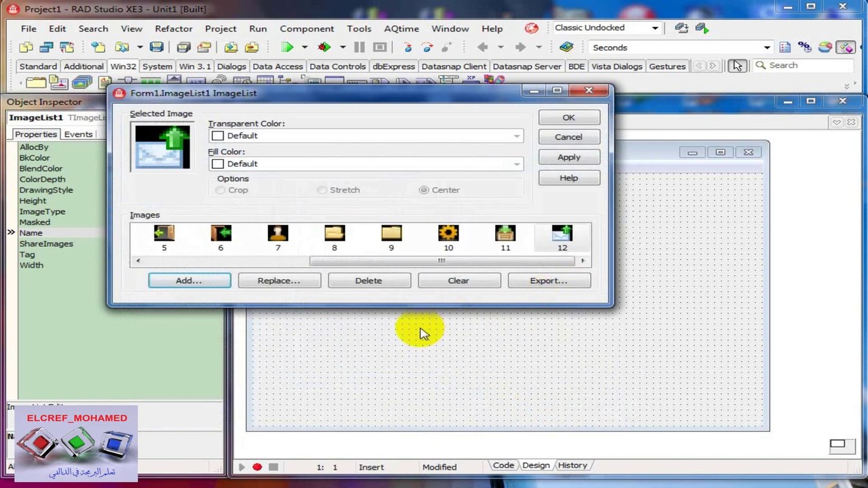This screenshot has width=868, height=488.
Task: Click the Forward navigation arrow icon
Action: coord(520,47)
